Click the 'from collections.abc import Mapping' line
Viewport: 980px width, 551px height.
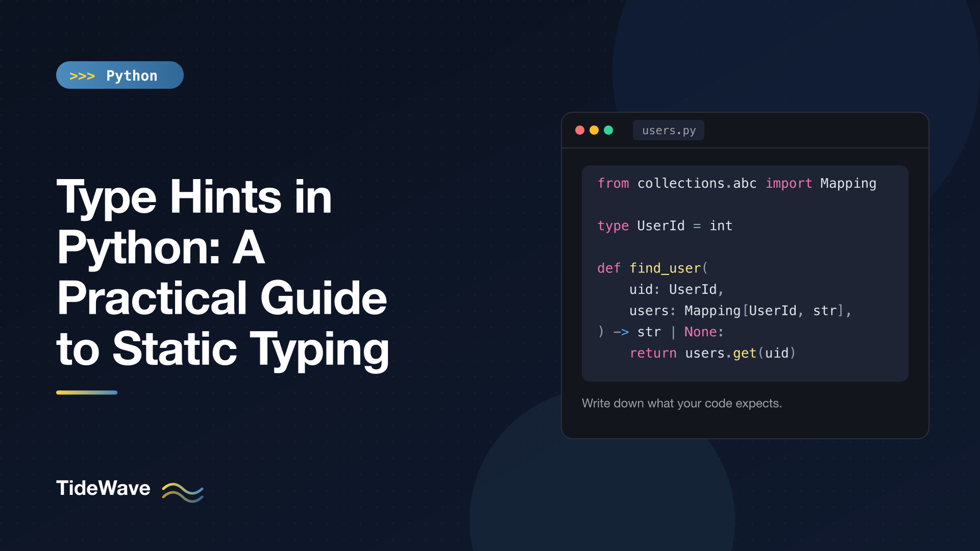click(x=737, y=183)
